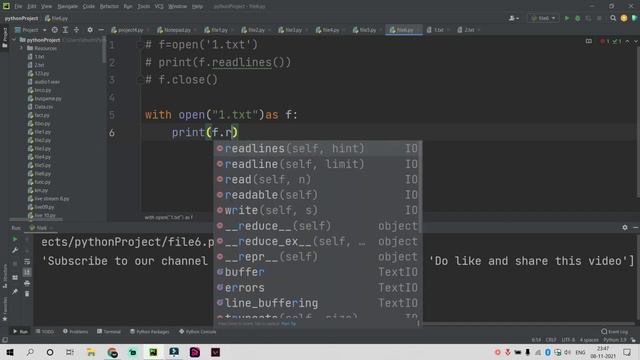Open the VCS menu
Image resolution: width=640 pixels, height=360 pixels.
click(159, 7)
